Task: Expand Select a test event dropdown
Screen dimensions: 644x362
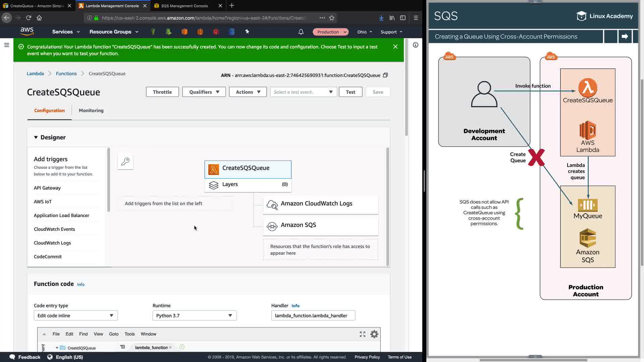Action: click(x=303, y=92)
